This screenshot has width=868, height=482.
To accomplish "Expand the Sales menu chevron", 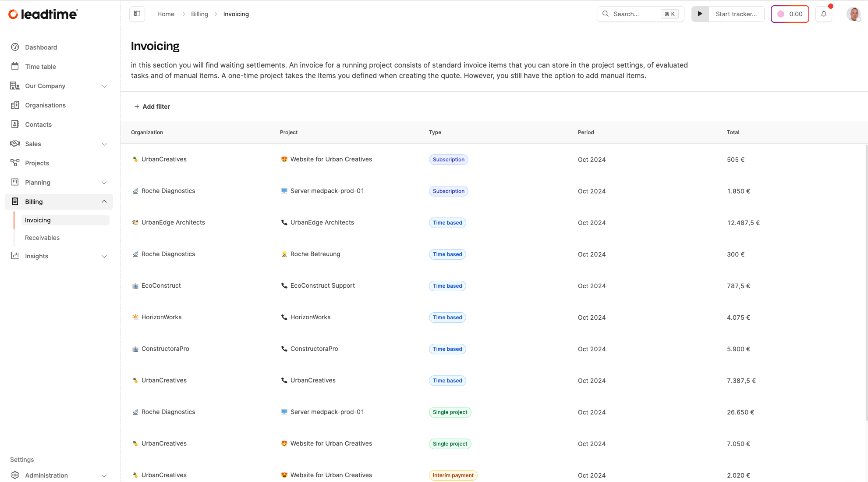I will (104, 144).
